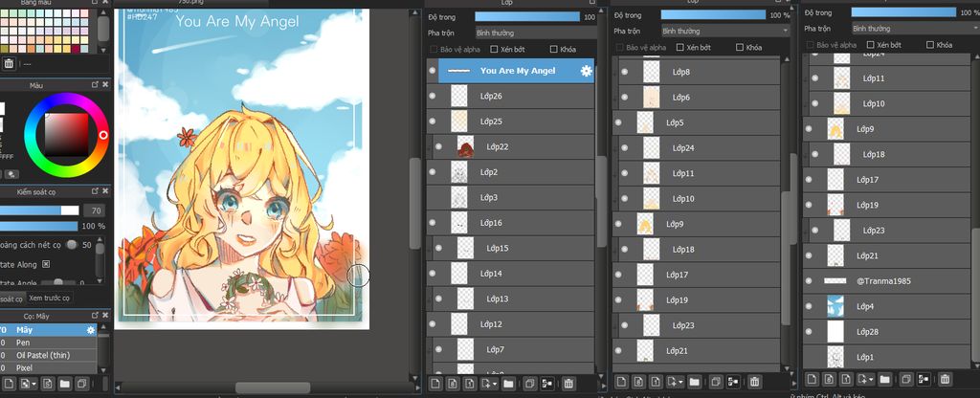This screenshot has width=980, height=398.
Task: Undock the Màu color panel
Action: (x=95, y=84)
